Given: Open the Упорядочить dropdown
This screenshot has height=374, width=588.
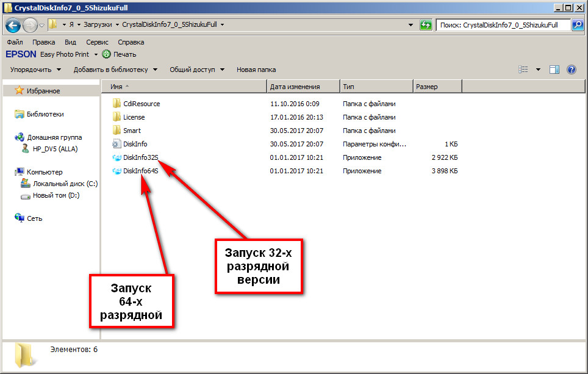Looking at the screenshot, I should pyautogui.click(x=35, y=70).
